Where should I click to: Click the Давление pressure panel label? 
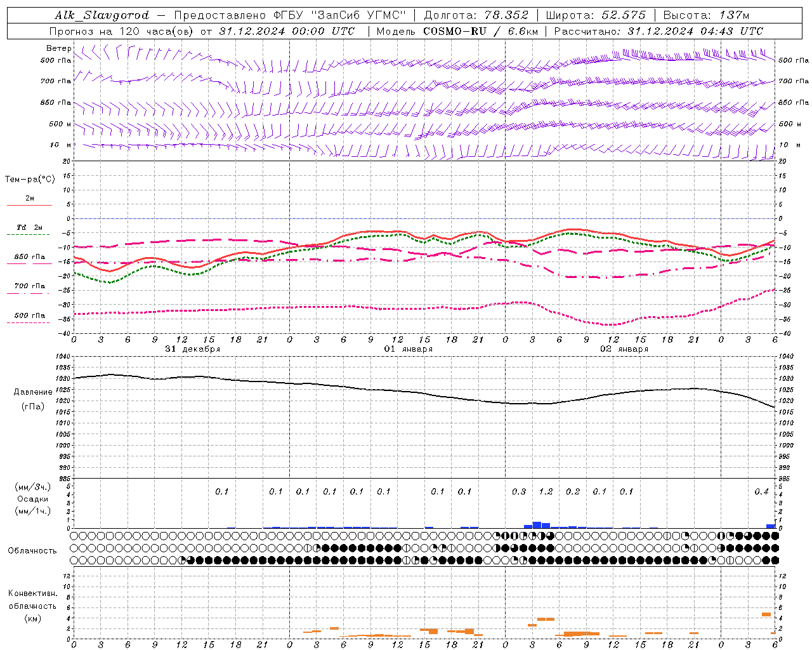33,392
